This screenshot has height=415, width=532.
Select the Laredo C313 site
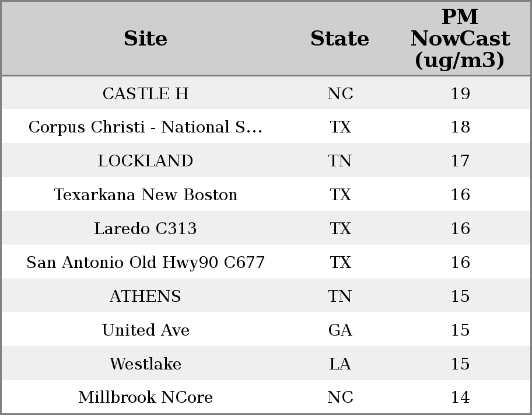click(x=145, y=228)
